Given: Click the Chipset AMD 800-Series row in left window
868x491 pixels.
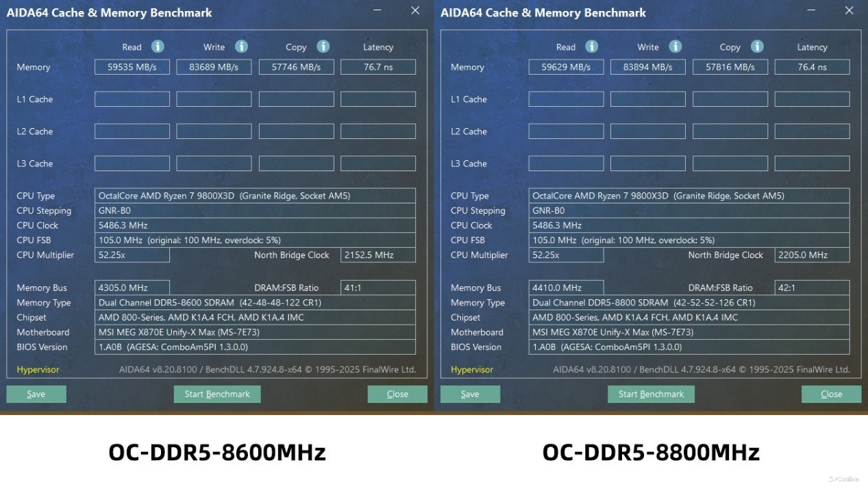Looking at the screenshot, I should point(255,317).
